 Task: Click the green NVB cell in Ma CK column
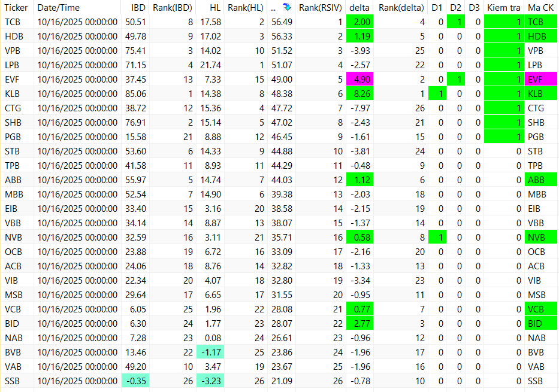click(541, 238)
